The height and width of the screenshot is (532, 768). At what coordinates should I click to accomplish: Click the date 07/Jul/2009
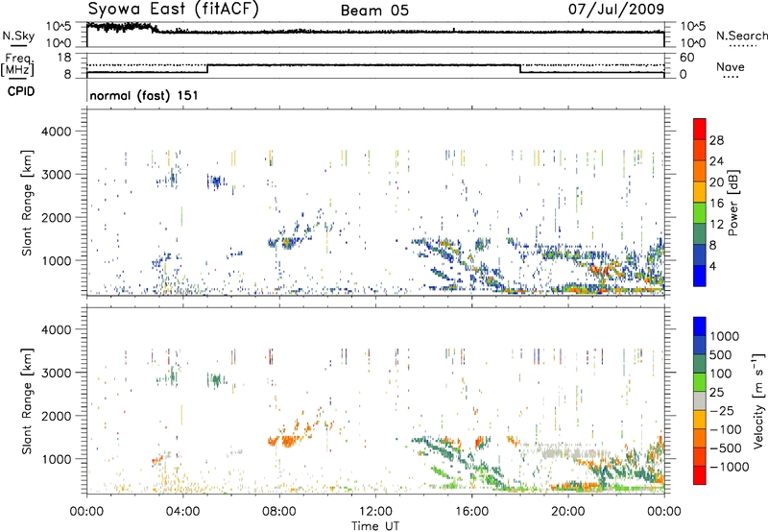(616, 9)
